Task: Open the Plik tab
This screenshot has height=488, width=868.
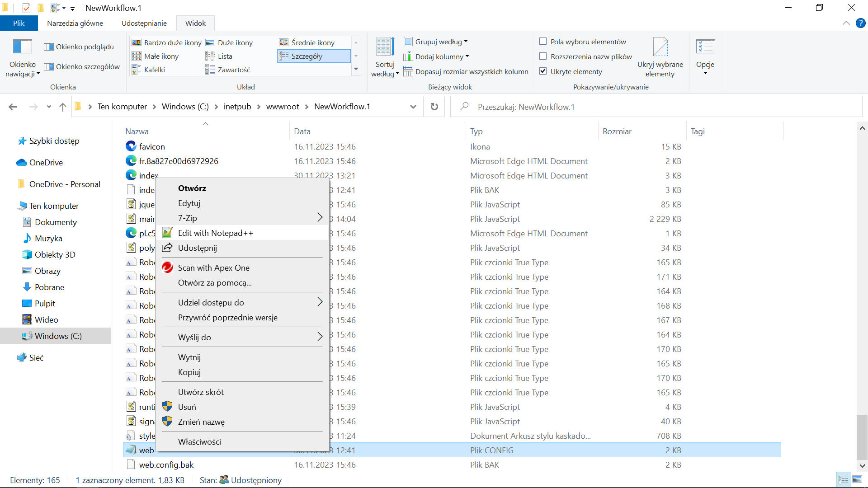Action: pos(19,23)
